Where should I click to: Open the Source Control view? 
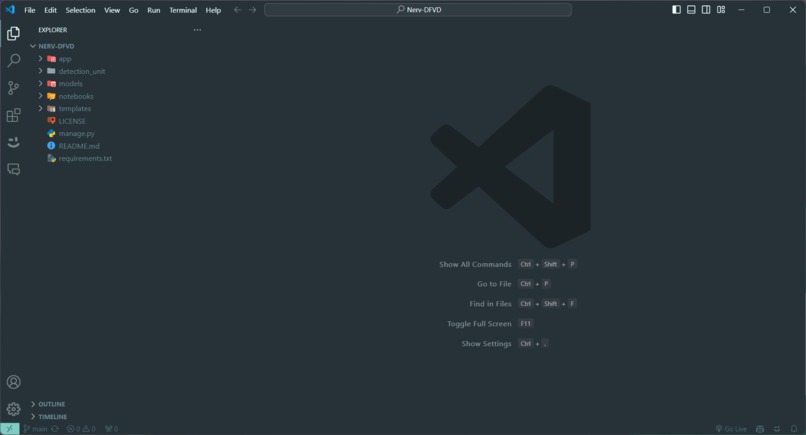pos(13,88)
